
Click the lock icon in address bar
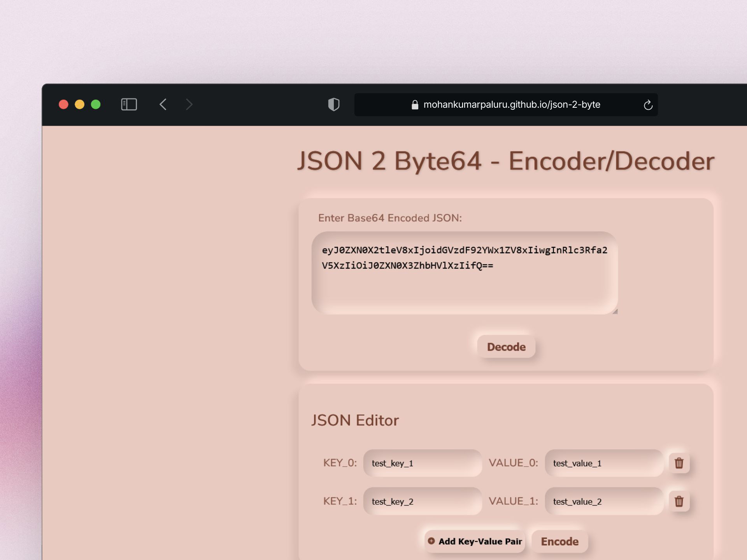[x=415, y=105]
